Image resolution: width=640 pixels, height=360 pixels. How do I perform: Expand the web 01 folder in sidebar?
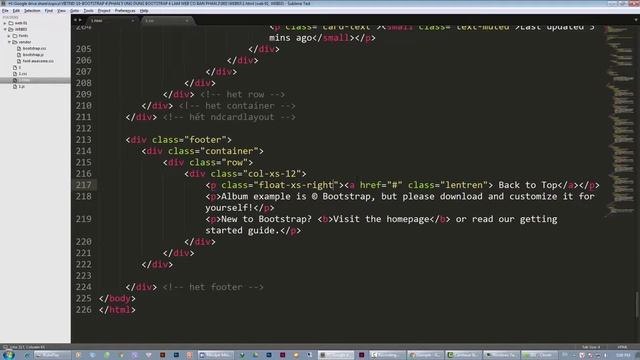pos(5,23)
